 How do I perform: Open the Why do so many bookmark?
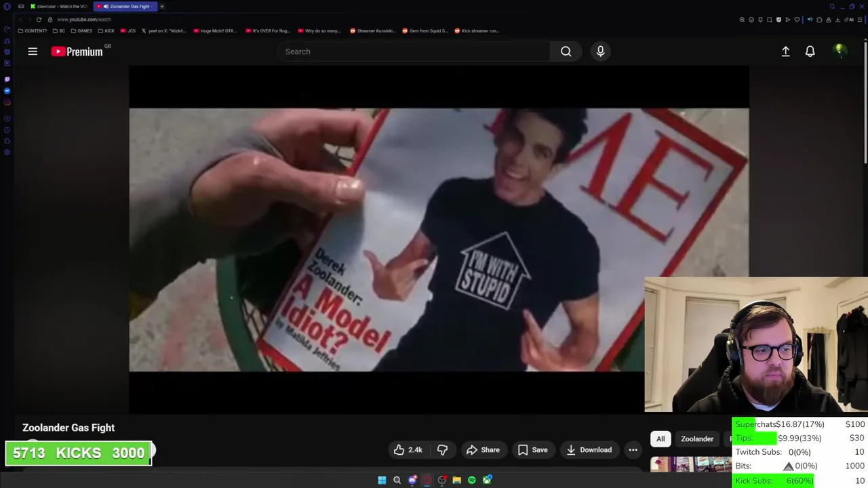click(320, 30)
